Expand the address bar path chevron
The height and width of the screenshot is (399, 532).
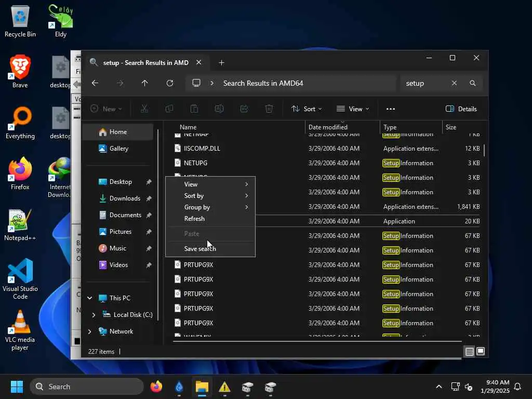click(x=212, y=83)
